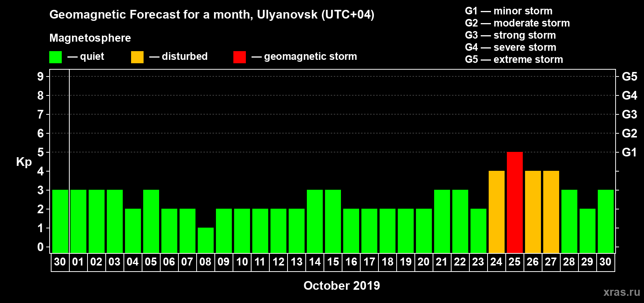Click date label 21 on the axis
The height and width of the screenshot is (303, 644).
(x=442, y=262)
